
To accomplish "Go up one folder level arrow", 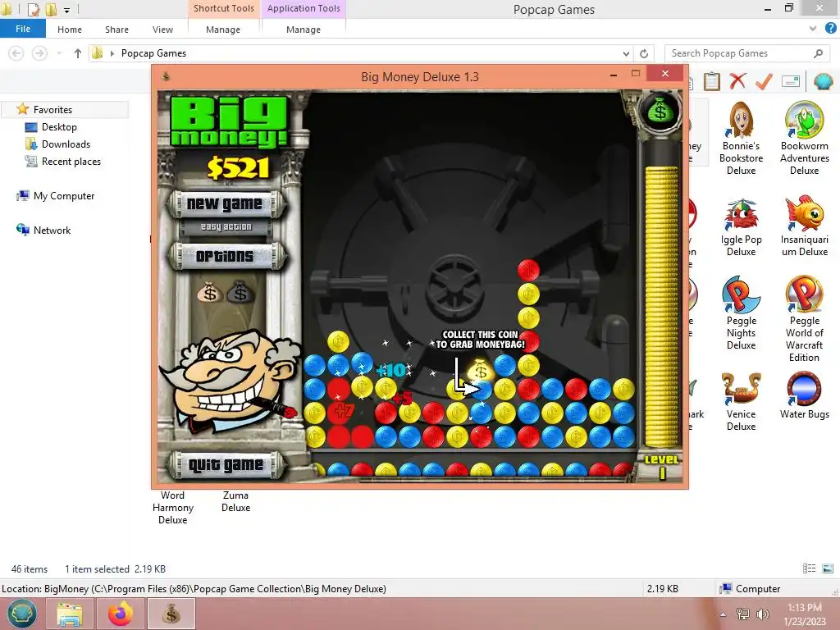I will click(x=78, y=53).
